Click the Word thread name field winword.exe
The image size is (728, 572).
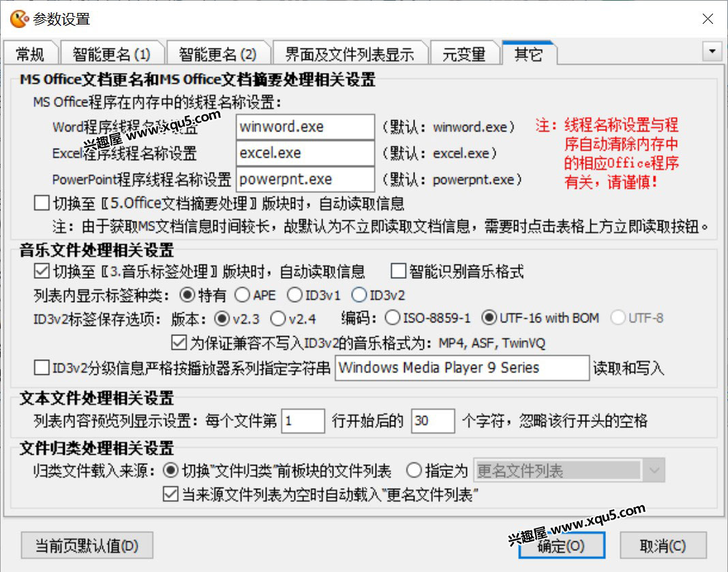[x=305, y=127]
